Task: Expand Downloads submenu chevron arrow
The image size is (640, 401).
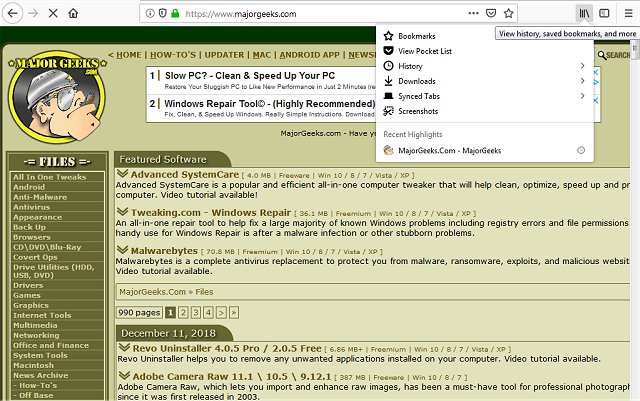Action: tap(582, 81)
